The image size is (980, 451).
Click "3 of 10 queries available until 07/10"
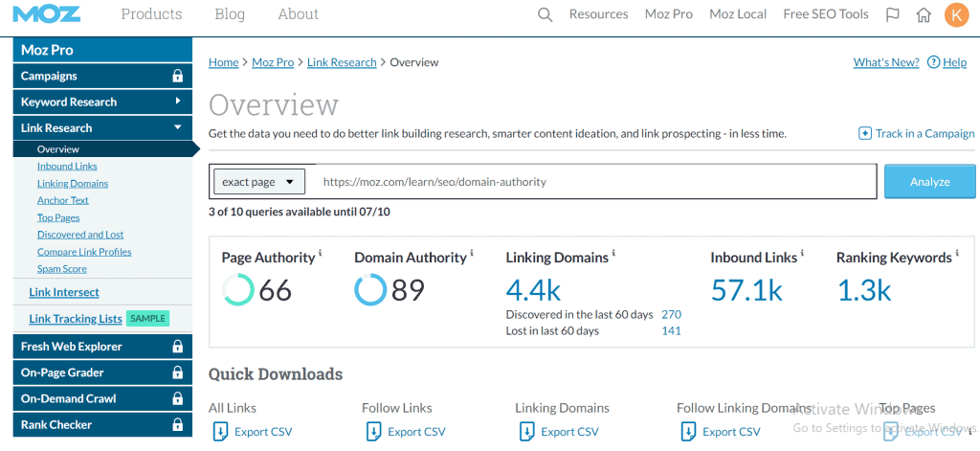(x=300, y=212)
